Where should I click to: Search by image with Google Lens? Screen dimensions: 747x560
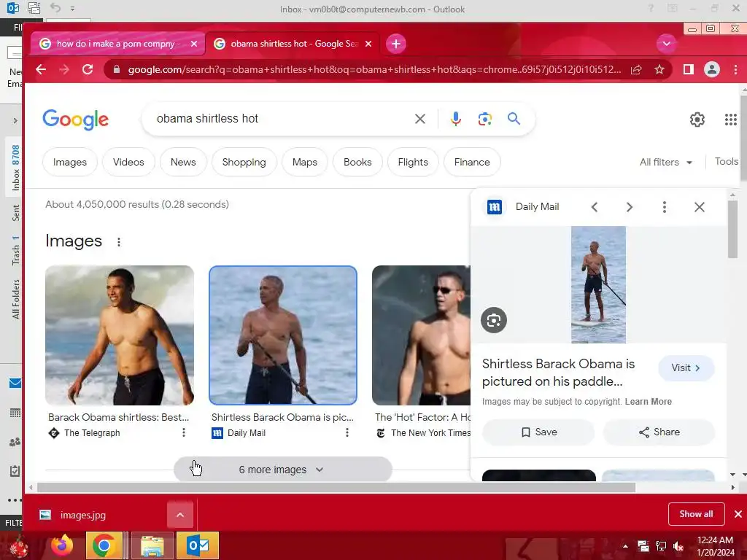[485, 119]
